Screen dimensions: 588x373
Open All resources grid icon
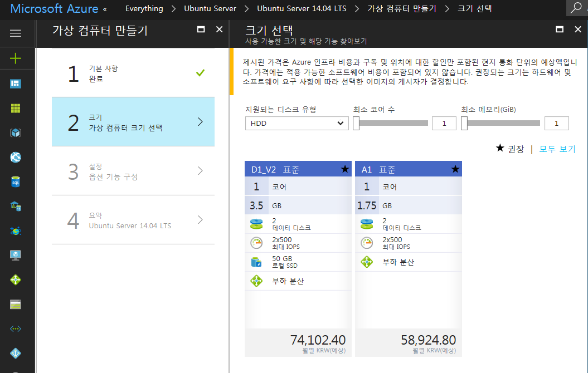(x=16, y=108)
